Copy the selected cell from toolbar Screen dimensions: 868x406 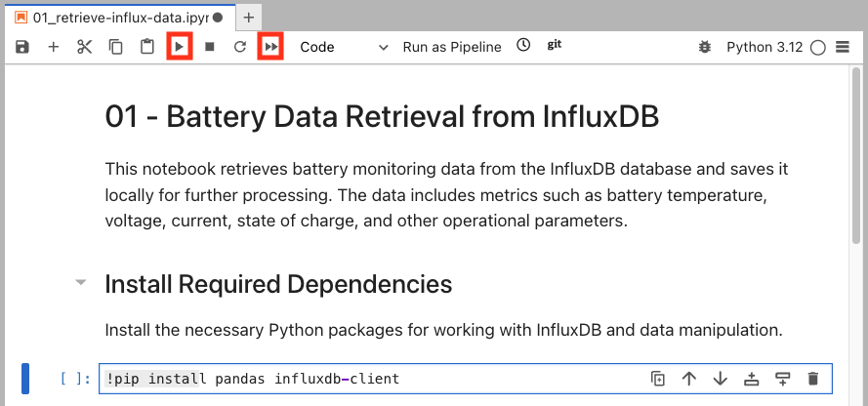pos(115,47)
